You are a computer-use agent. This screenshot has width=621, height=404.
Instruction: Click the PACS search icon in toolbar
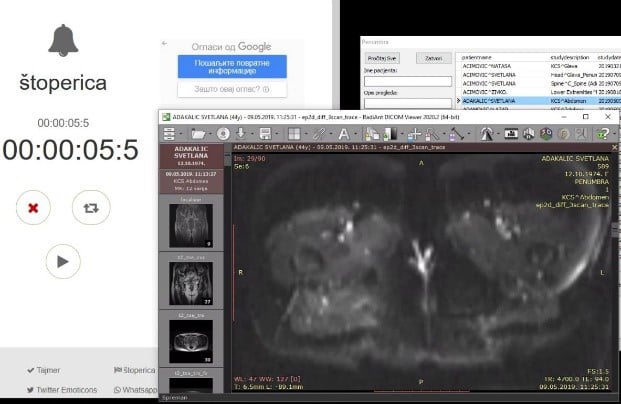point(581,134)
